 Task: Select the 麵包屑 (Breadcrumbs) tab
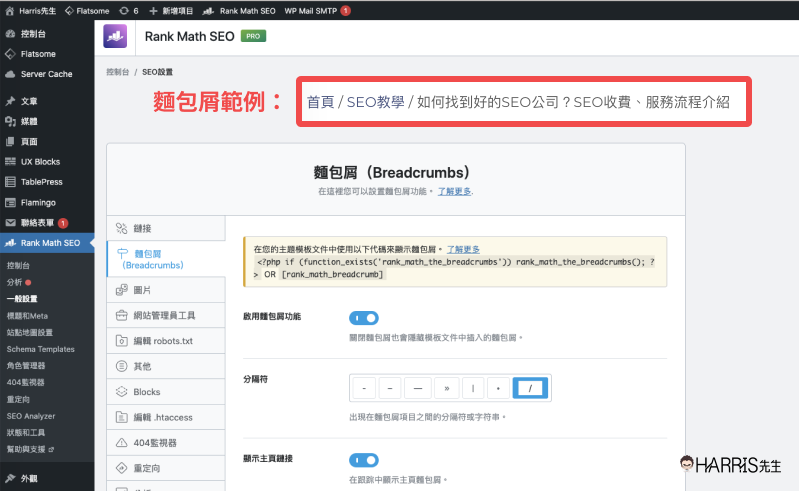(x=166, y=259)
